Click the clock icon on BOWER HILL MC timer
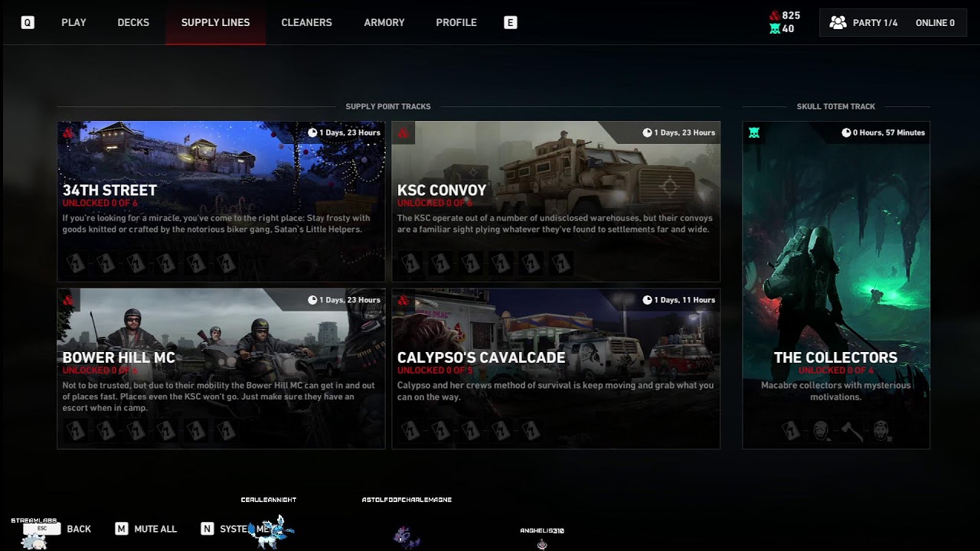 click(312, 300)
